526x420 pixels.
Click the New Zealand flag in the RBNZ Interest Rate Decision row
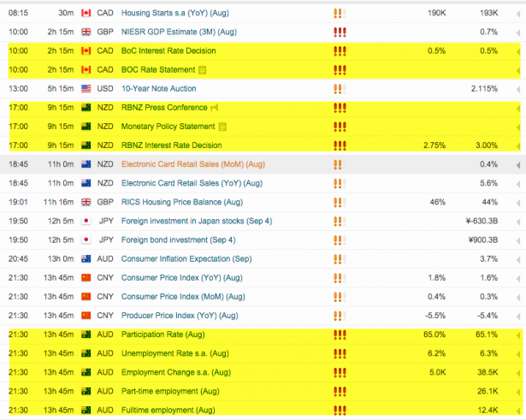coord(86,145)
